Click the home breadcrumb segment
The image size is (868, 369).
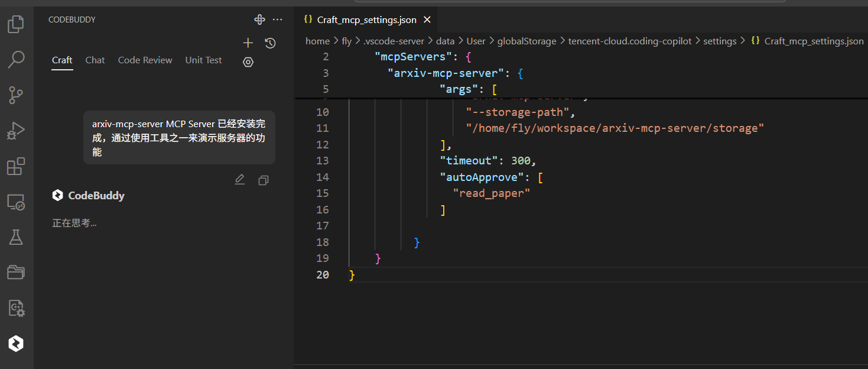(317, 41)
